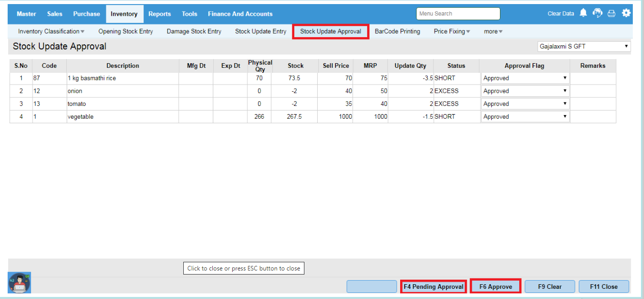Click the Exp Dt column header
This screenshot has height=299, width=644.
point(231,66)
